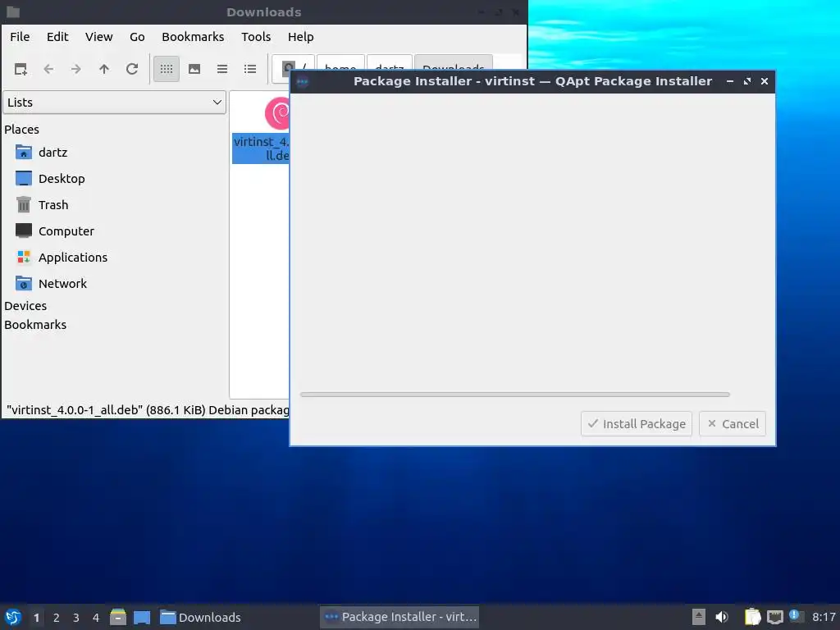
Task: Click the Devices section header
Action: (25, 306)
